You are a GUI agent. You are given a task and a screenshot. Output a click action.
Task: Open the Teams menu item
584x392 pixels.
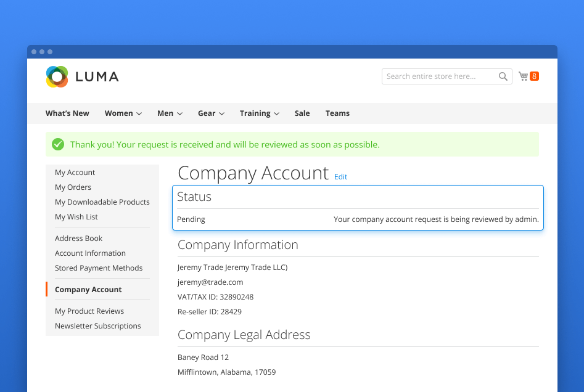pyautogui.click(x=337, y=113)
